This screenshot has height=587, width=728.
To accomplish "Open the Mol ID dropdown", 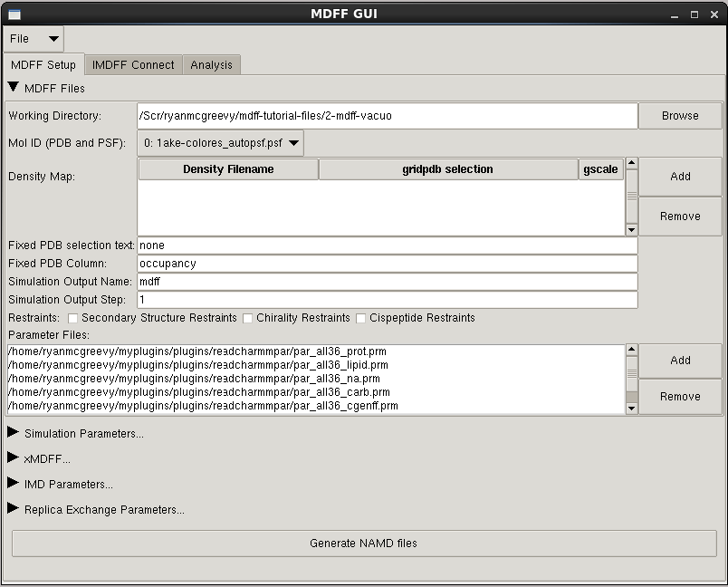I will click(220, 143).
